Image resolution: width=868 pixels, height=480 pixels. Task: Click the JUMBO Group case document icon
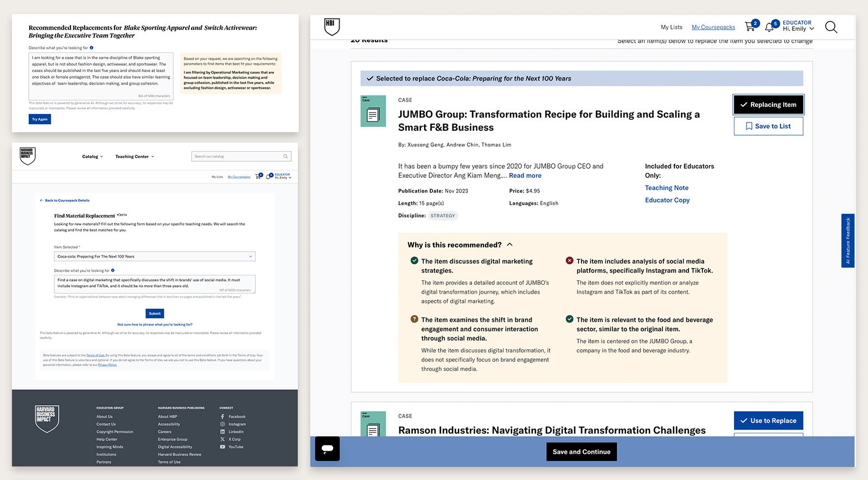pos(373,111)
